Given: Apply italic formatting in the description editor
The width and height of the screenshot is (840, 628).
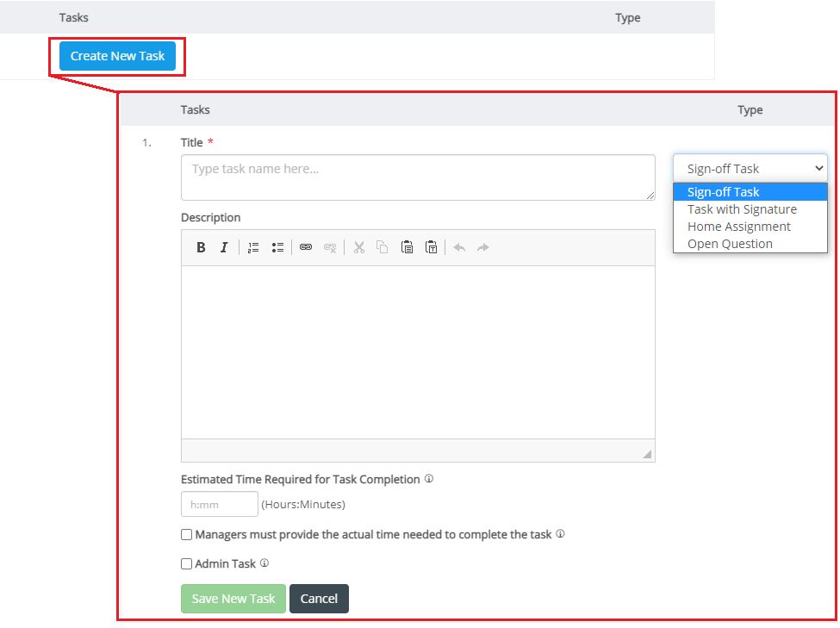Looking at the screenshot, I should [x=224, y=247].
